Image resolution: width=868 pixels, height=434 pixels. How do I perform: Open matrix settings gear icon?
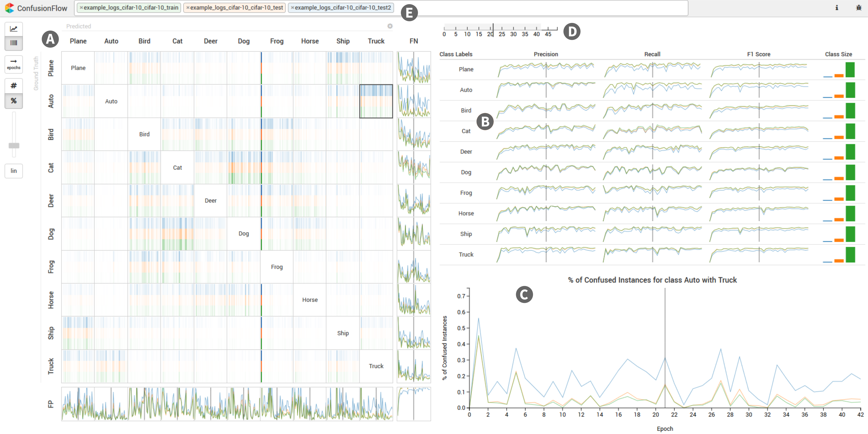390,26
